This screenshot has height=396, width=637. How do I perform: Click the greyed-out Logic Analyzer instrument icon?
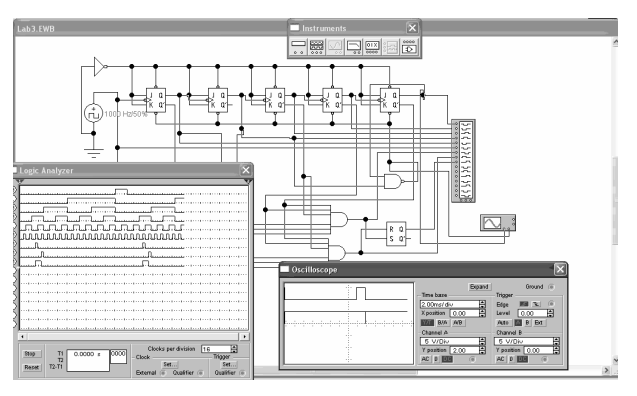click(x=391, y=47)
